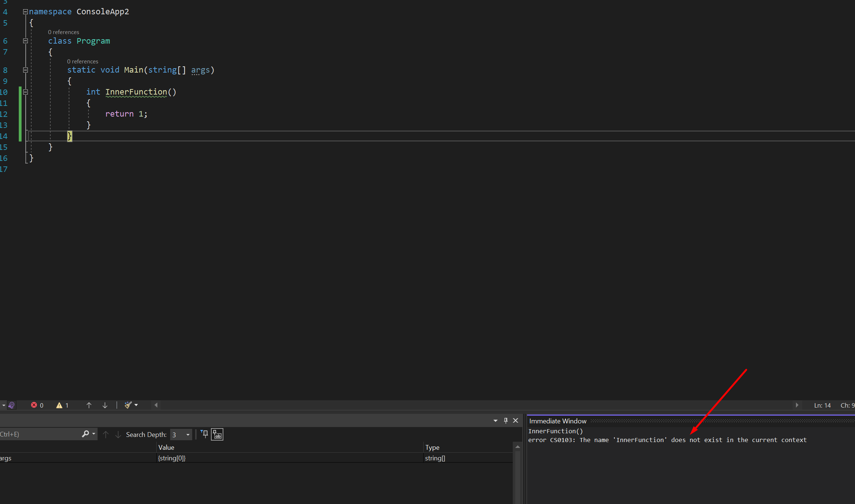Find previous match arrow in Locals search

pyautogui.click(x=106, y=434)
